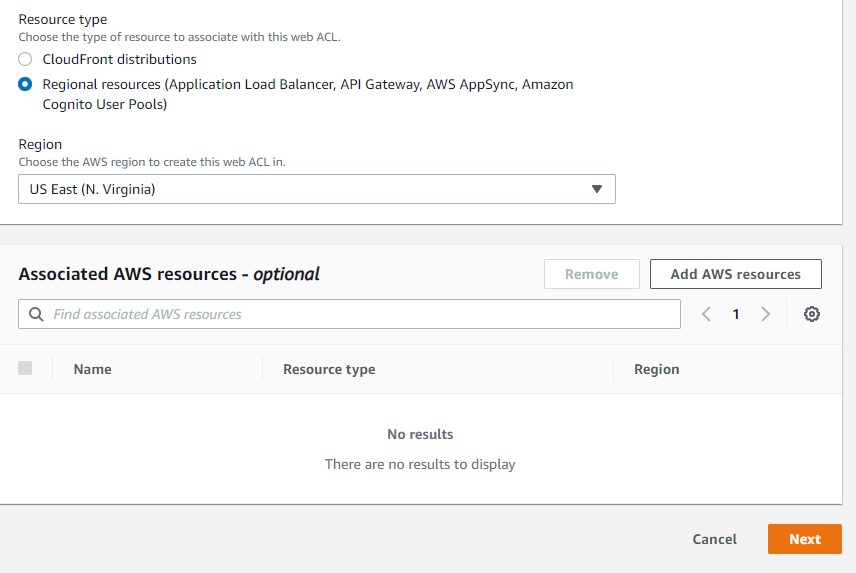This screenshot has width=856, height=573.
Task: Select Regional resources radio option
Action: pyautogui.click(x=25, y=84)
